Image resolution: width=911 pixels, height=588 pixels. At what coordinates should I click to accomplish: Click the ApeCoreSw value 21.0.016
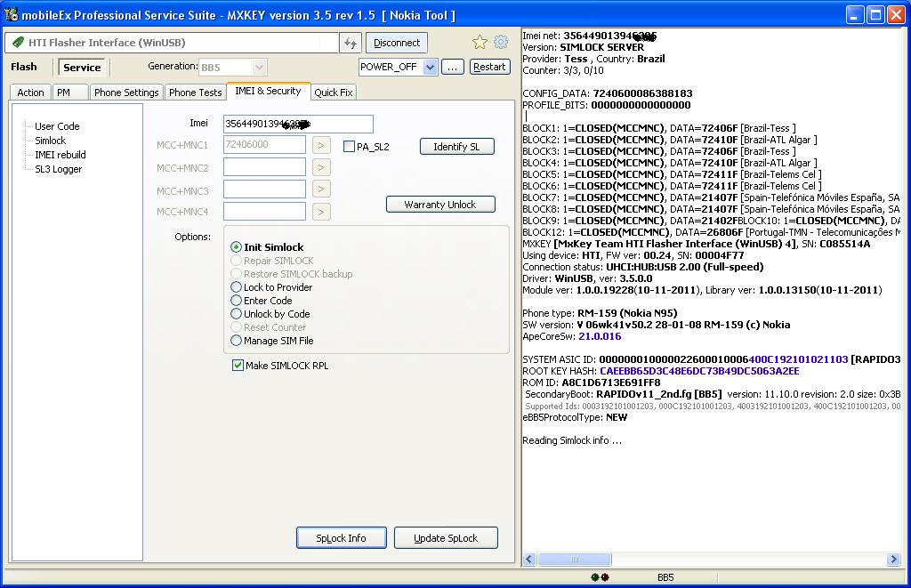pos(600,336)
